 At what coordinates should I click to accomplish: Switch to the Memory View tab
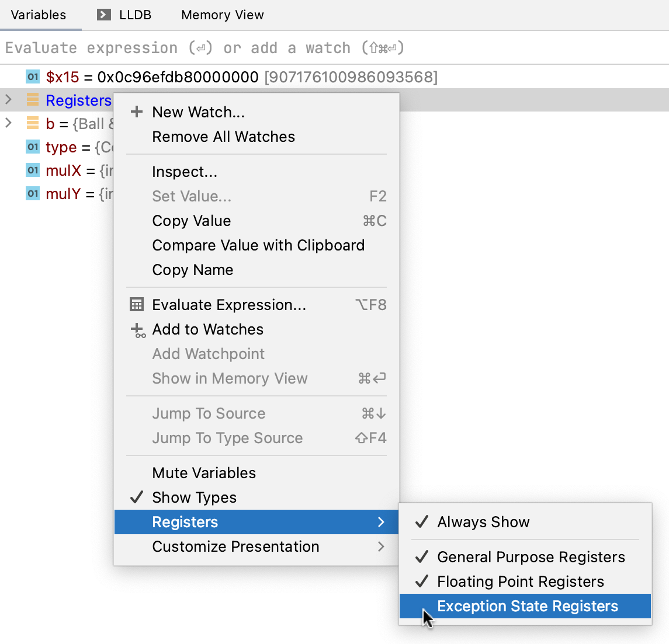click(222, 15)
